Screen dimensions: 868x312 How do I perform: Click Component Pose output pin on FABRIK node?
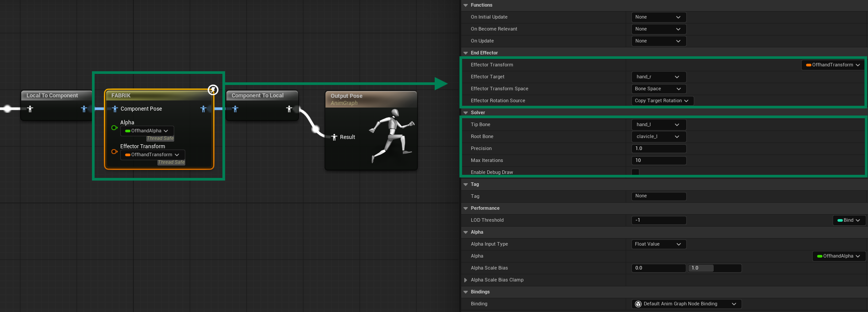[x=203, y=109]
